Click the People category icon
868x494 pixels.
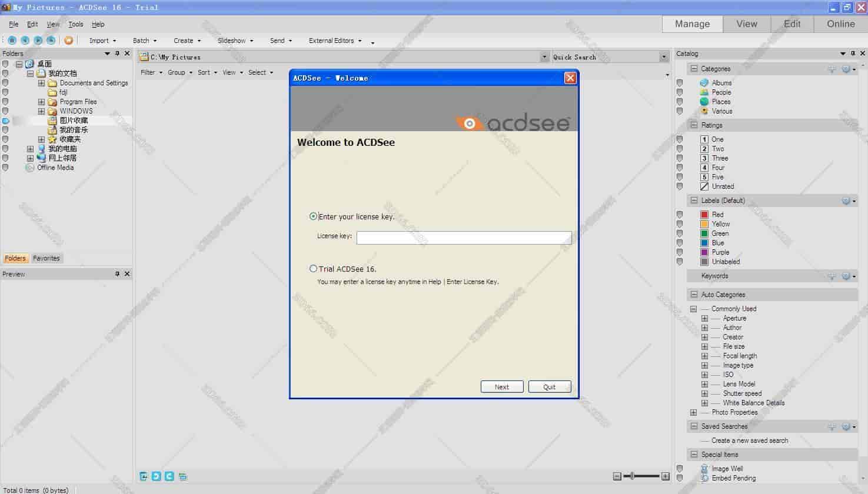704,92
